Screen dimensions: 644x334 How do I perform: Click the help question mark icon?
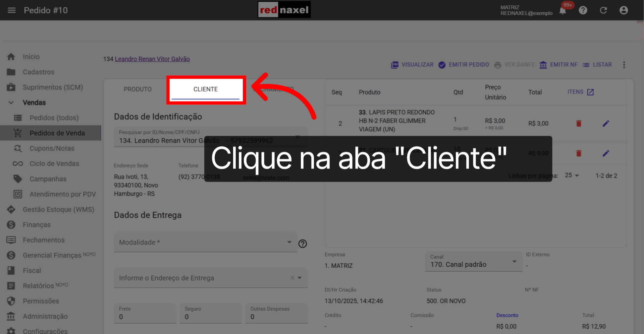(x=583, y=10)
